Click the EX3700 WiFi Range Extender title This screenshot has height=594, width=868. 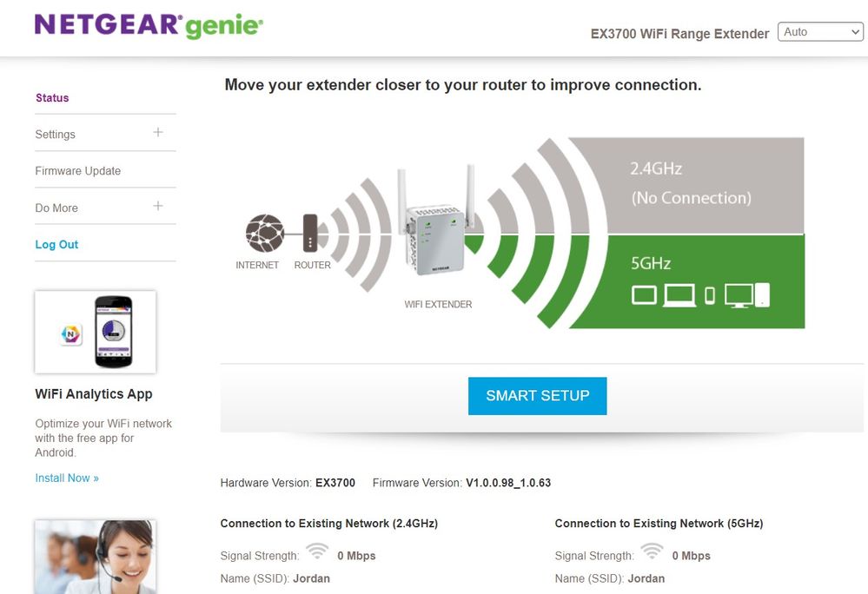[679, 34]
